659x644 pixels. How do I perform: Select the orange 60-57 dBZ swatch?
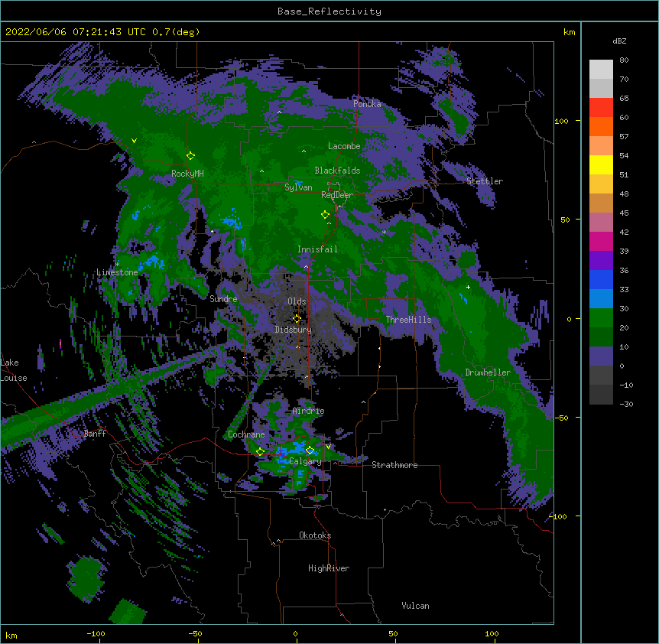[601, 126]
